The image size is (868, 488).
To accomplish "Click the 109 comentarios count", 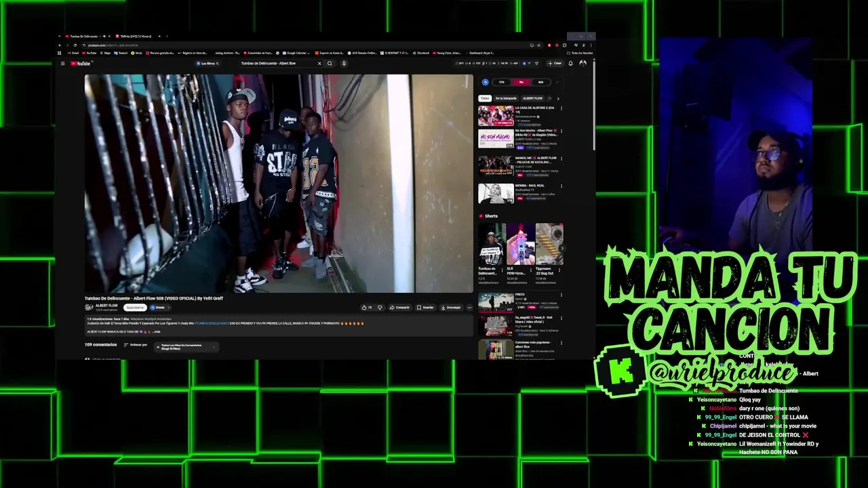I will (100, 345).
